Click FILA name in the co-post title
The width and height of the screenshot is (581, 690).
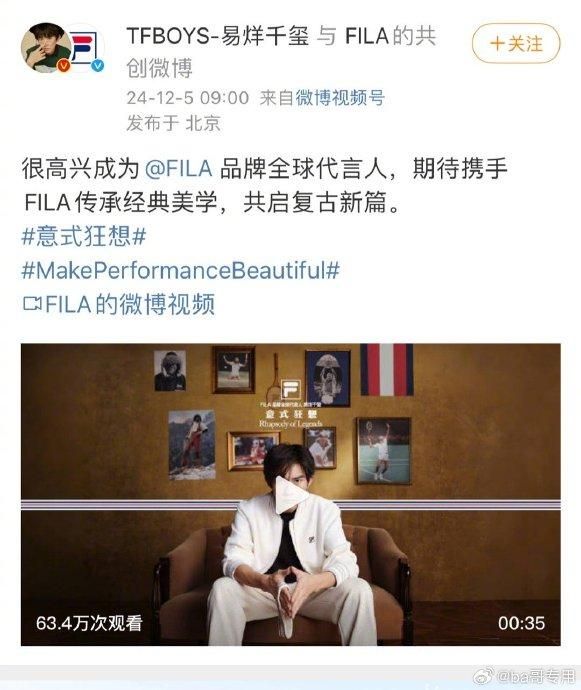point(367,36)
